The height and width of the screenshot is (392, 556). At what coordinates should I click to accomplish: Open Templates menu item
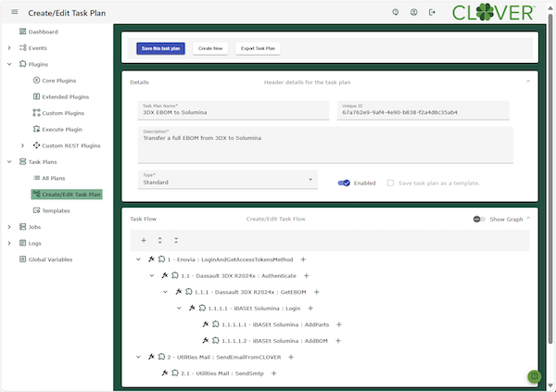point(51,210)
